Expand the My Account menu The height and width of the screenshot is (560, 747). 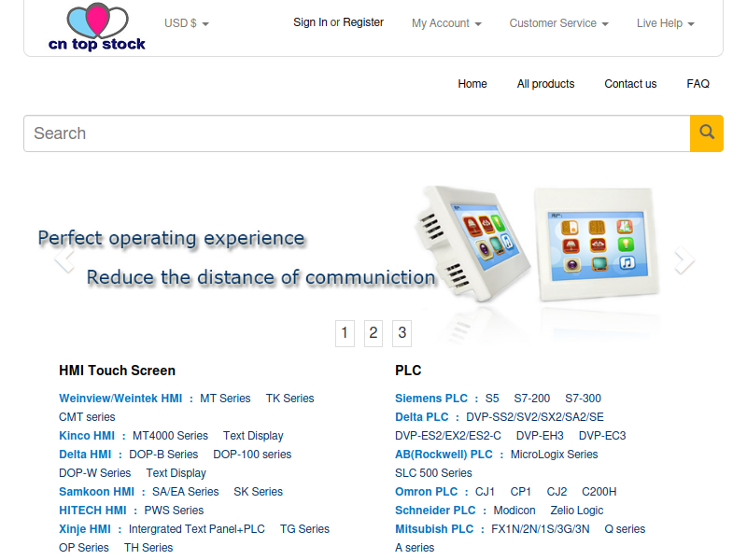click(446, 23)
